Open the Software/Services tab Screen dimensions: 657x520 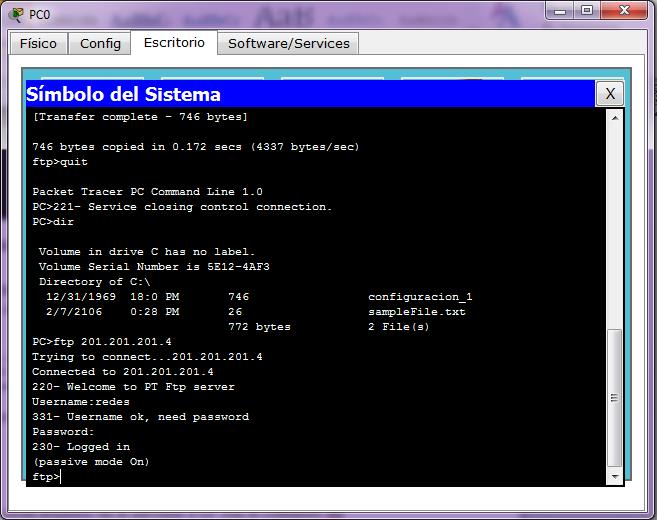[289, 44]
